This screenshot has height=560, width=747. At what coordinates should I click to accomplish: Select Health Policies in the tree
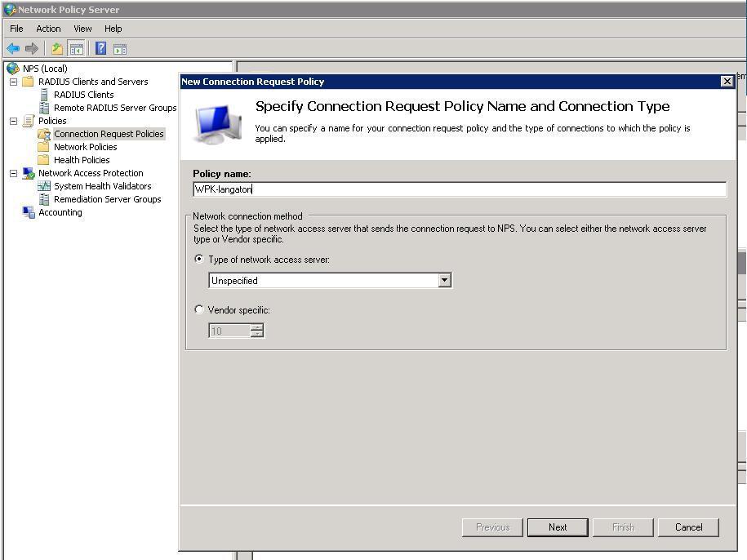[x=82, y=160]
